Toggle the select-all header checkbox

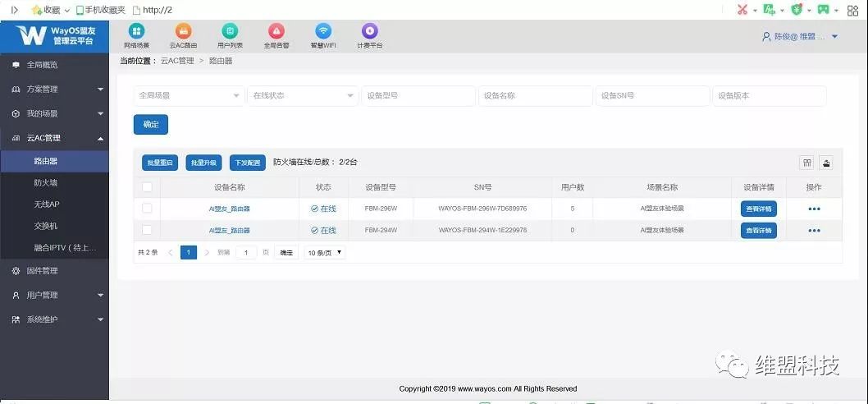click(x=147, y=187)
